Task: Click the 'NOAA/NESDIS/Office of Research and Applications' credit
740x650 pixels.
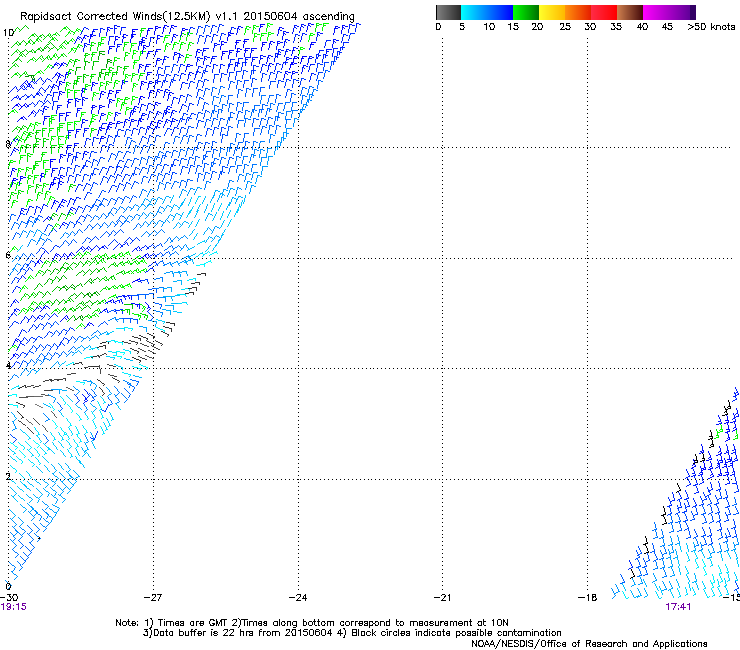Action: 589,644
